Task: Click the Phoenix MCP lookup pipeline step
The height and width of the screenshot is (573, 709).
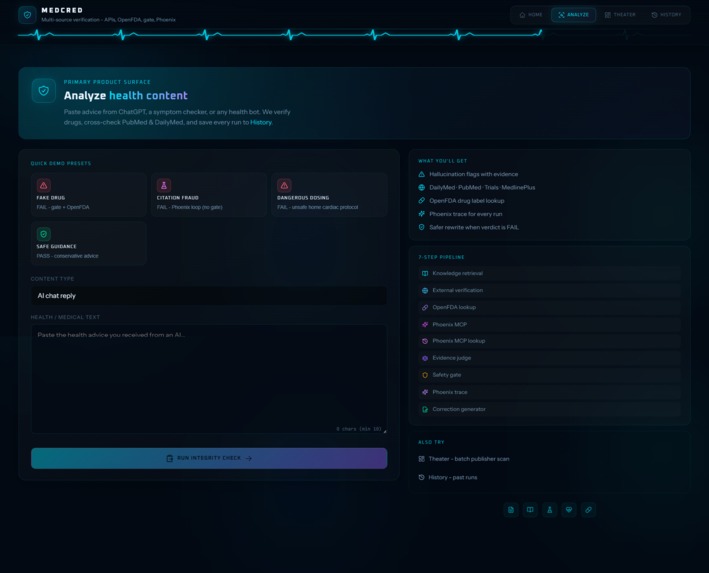Action: [x=549, y=341]
